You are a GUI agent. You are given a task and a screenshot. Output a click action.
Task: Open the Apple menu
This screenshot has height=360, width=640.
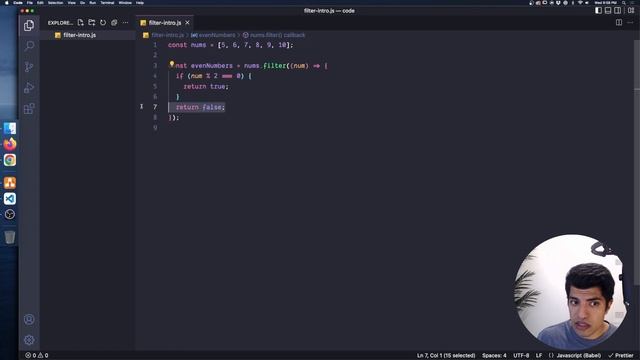[6, 2]
